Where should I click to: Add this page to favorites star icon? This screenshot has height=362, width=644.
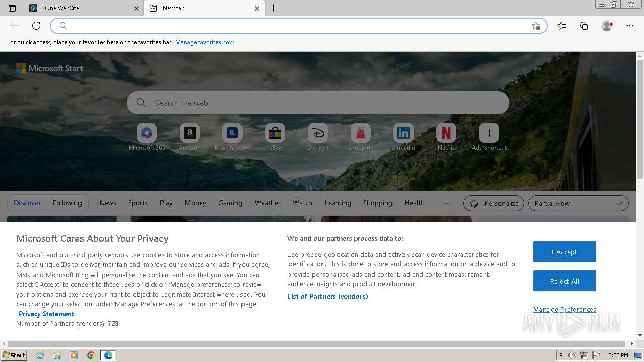pos(536,26)
